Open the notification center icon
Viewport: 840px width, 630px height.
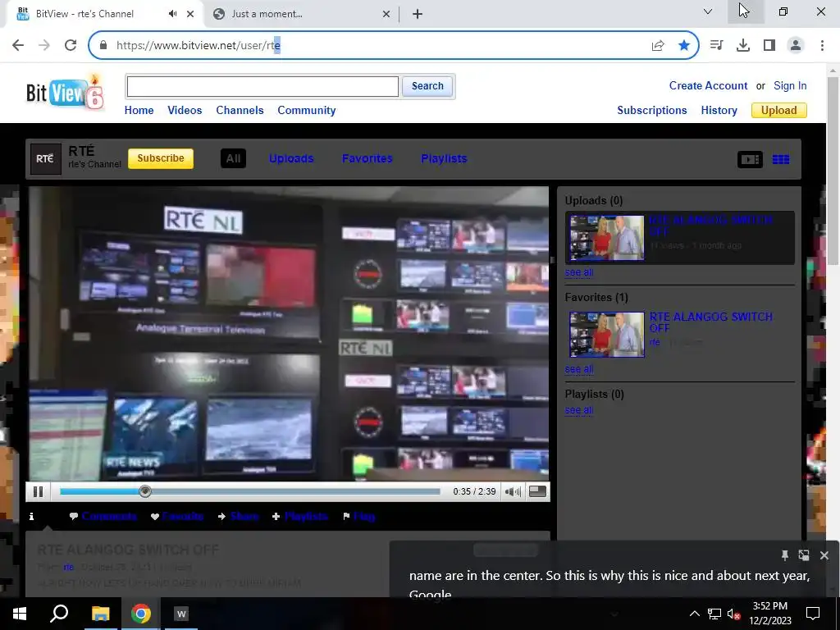813,614
